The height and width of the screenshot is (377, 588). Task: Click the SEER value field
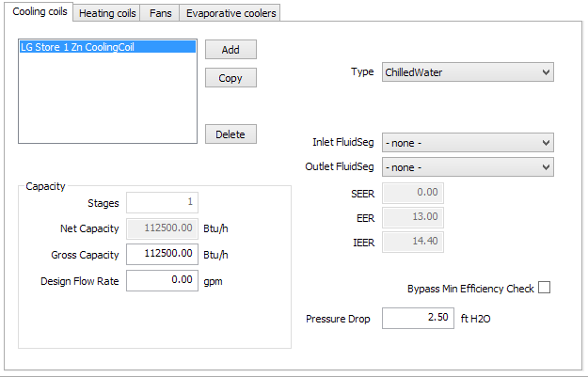coord(413,192)
